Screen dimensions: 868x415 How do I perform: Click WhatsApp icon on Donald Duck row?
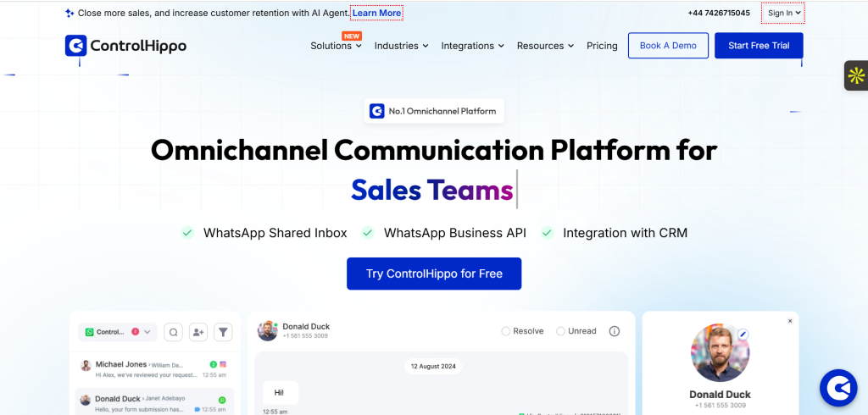(x=223, y=400)
